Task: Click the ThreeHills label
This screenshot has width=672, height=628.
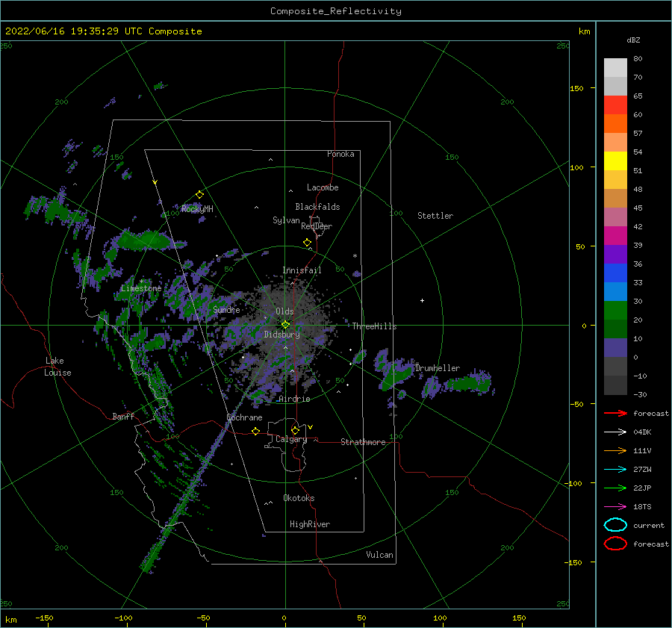Action: coord(375,326)
